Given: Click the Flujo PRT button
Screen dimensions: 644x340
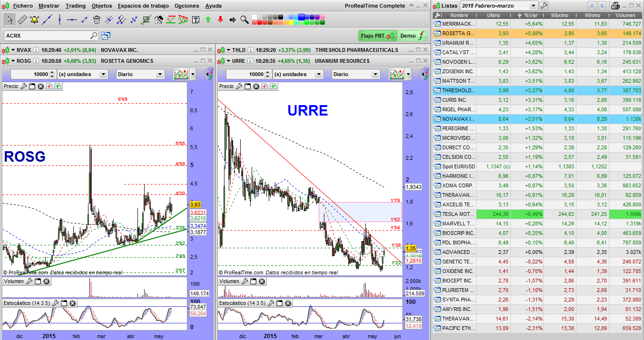Looking at the screenshot, I should [x=378, y=36].
